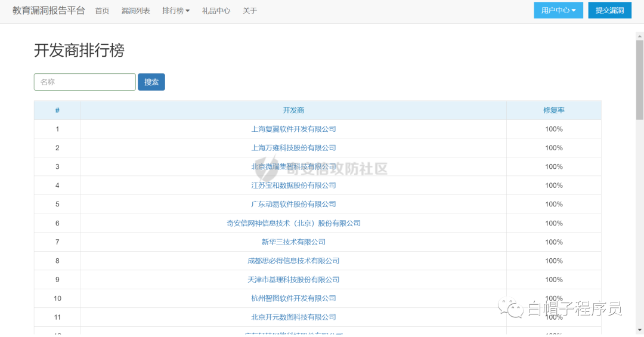644x337 pixels.
Task: Open 广东动易软件股份有限公司 developer link
Action: point(293,204)
